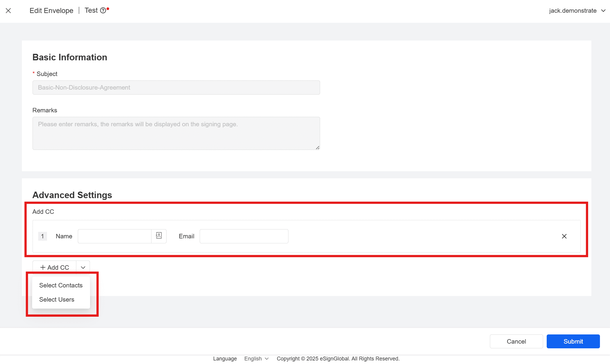Click the plus Add CC button

pos(55,267)
